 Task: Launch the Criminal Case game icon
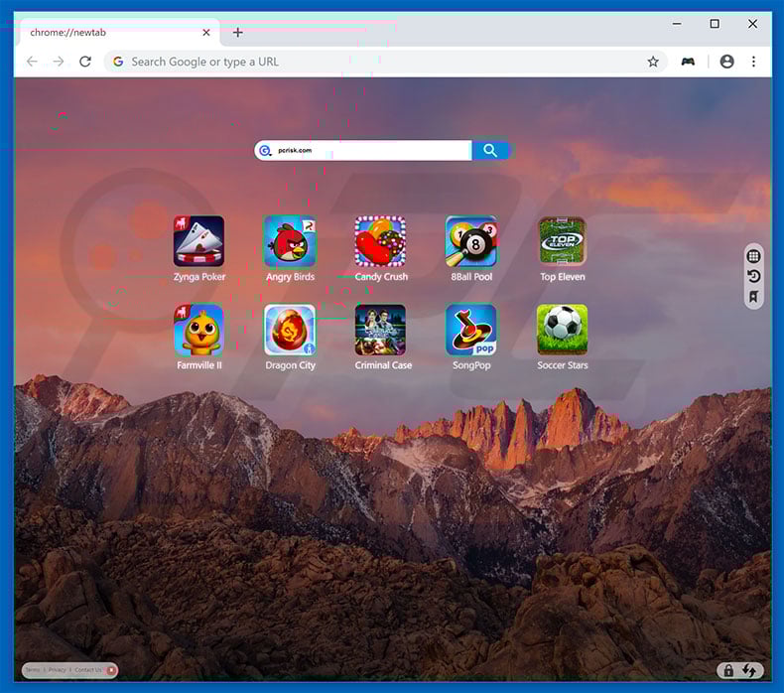click(380, 330)
